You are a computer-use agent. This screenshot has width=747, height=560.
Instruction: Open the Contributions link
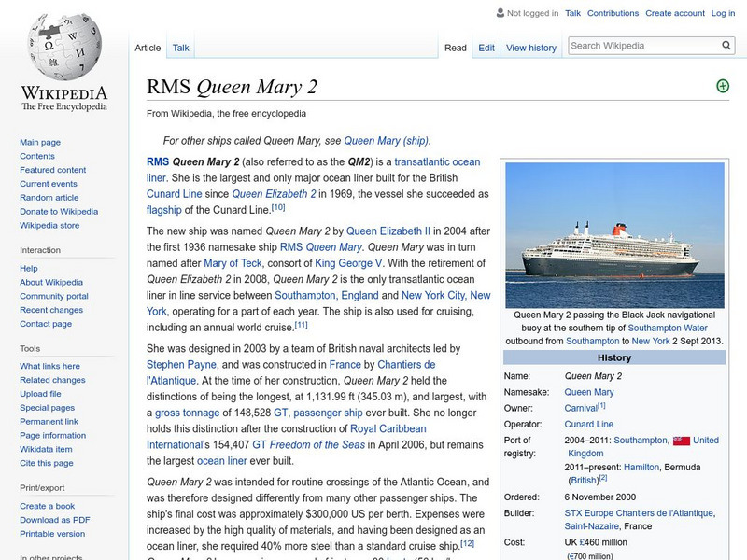(613, 13)
